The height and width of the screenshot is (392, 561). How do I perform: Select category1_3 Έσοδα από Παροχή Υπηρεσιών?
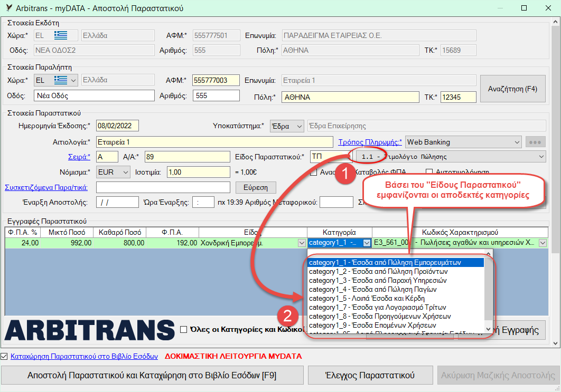coord(395,281)
